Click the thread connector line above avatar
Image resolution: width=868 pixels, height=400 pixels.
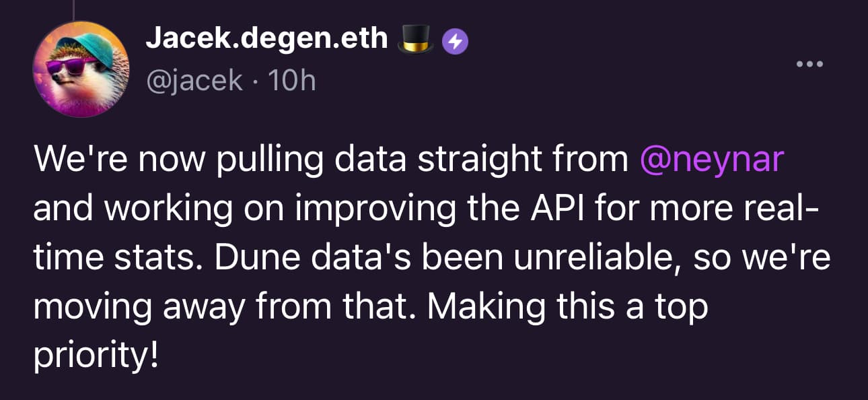pos(72,9)
